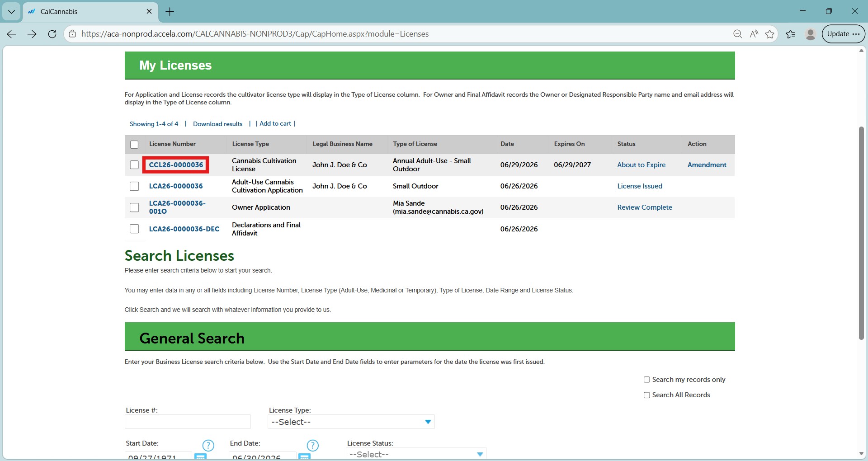Expand the License Status dropdown
The image size is (868, 461).
pos(416,454)
